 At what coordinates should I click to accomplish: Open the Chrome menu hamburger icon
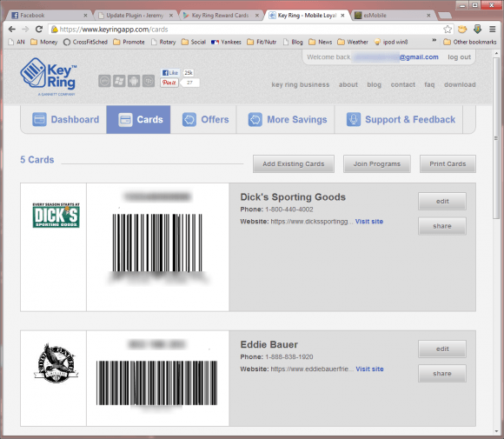492,30
